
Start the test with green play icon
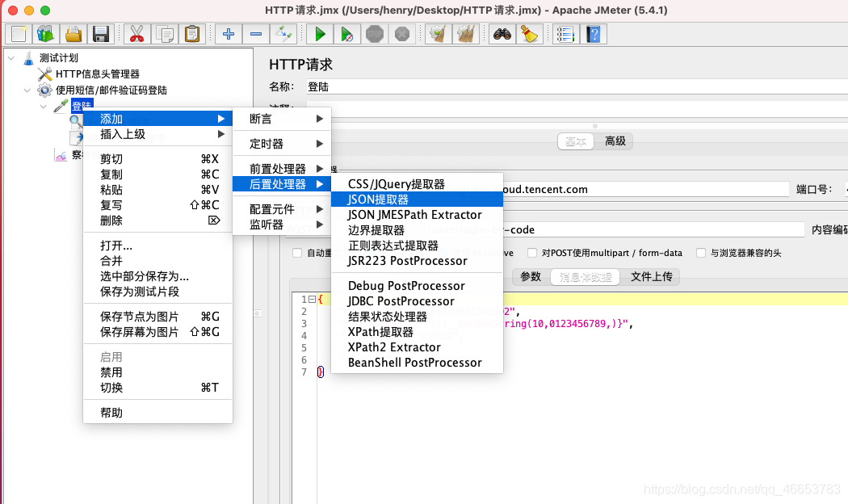coord(320,34)
